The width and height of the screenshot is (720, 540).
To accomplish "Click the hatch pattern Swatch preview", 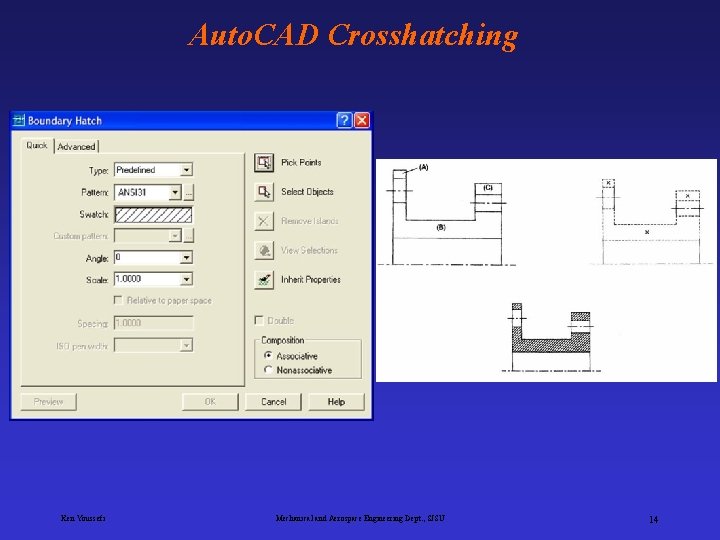I will coord(153,215).
